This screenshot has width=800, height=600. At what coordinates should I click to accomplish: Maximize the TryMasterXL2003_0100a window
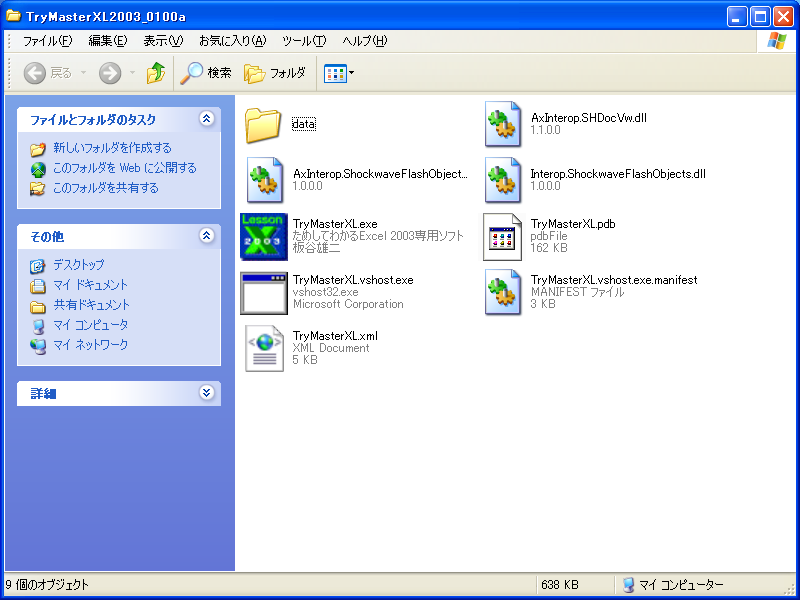tap(760, 17)
